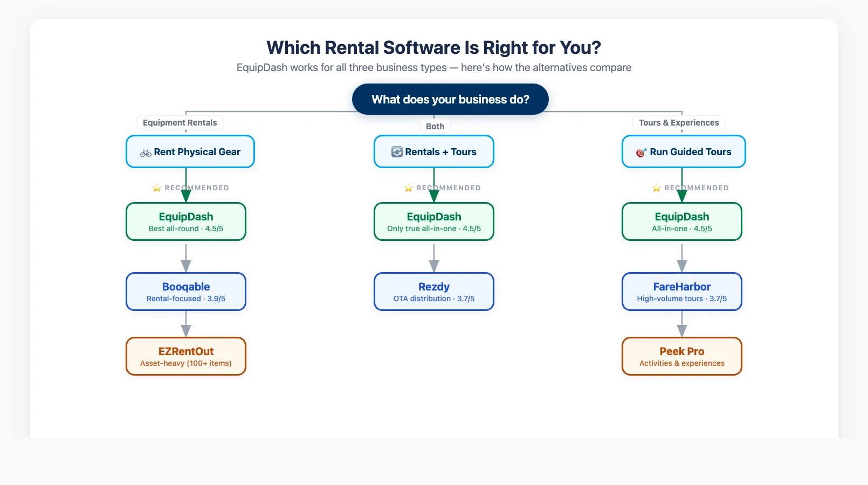Click the star before RECOMMENDED under Run Guided Tours
This screenshot has height=485, width=868.
pos(657,188)
